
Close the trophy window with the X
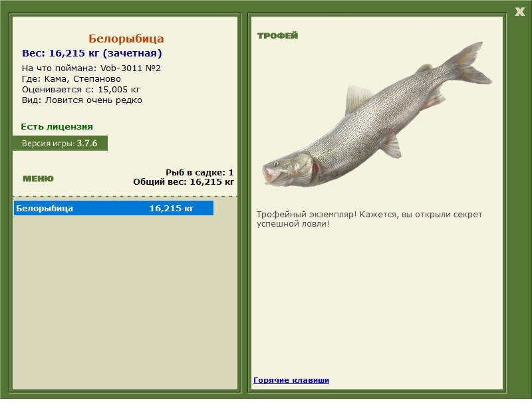click(x=519, y=12)
